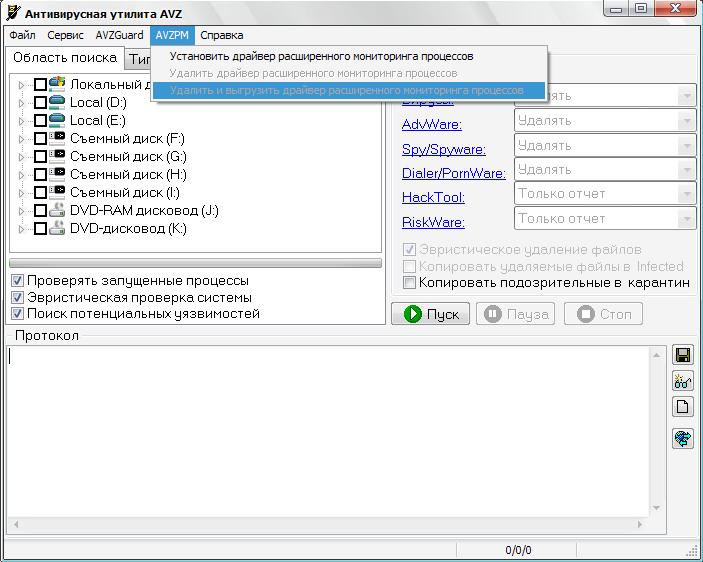Image resolution: width=703 pixels, height=562 pixels.
Task: Toggle Эвристическая проверка системы checkbox
Action: pos(17,298)
